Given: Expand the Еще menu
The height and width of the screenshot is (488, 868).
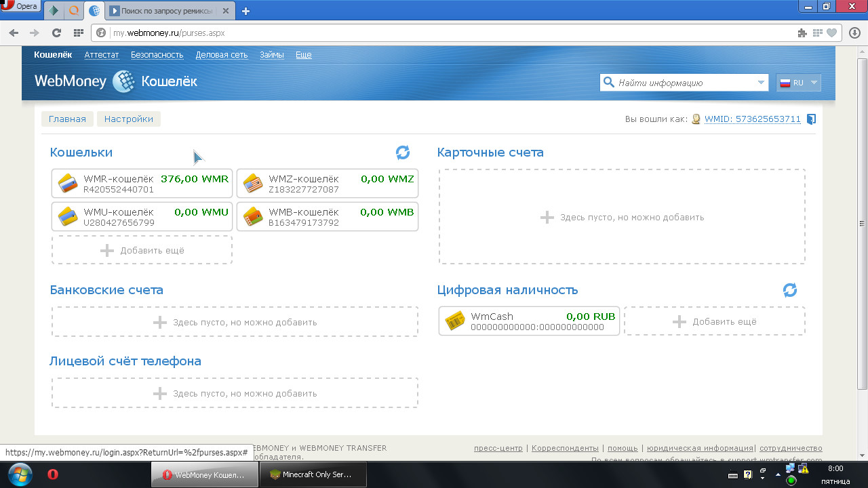Looking at the screenshot, I should [304, 55].
